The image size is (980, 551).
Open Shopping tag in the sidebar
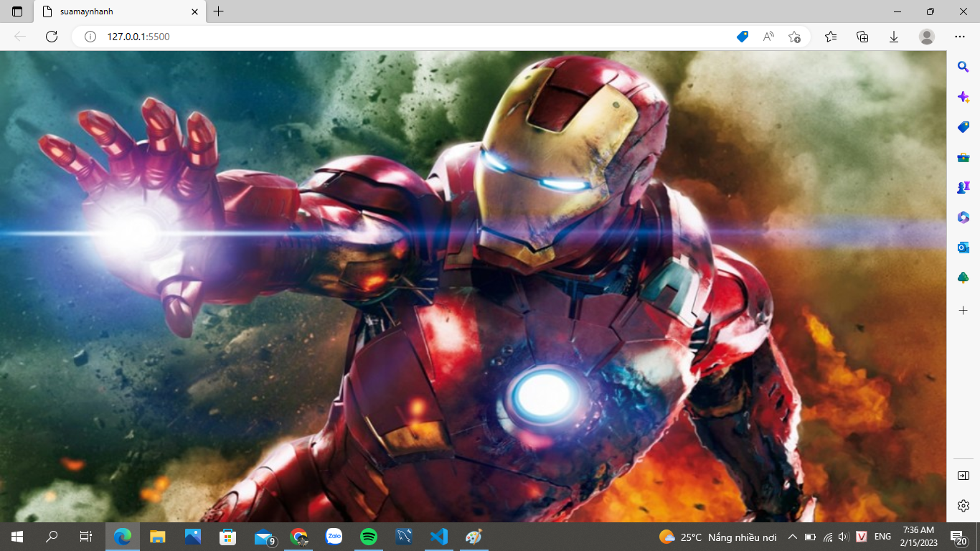[963, 127]
